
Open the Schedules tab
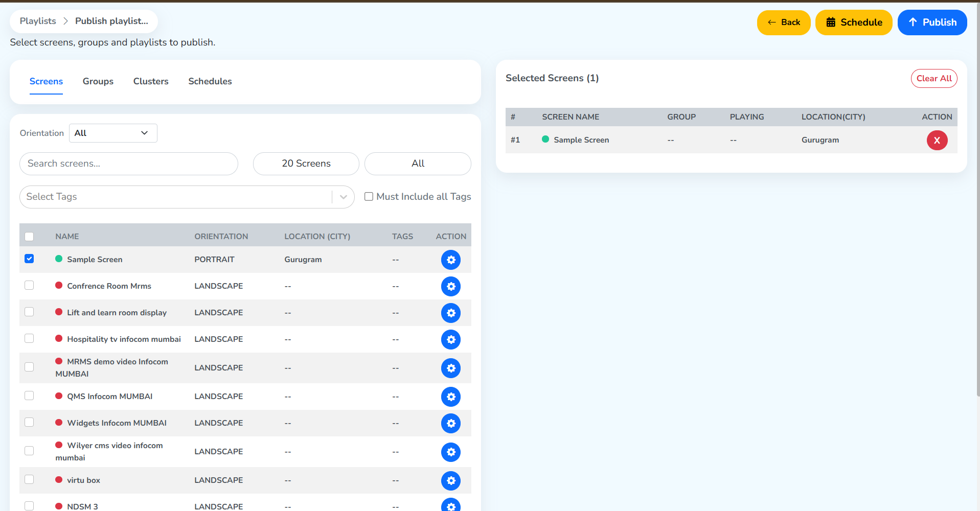coord(210,81)
